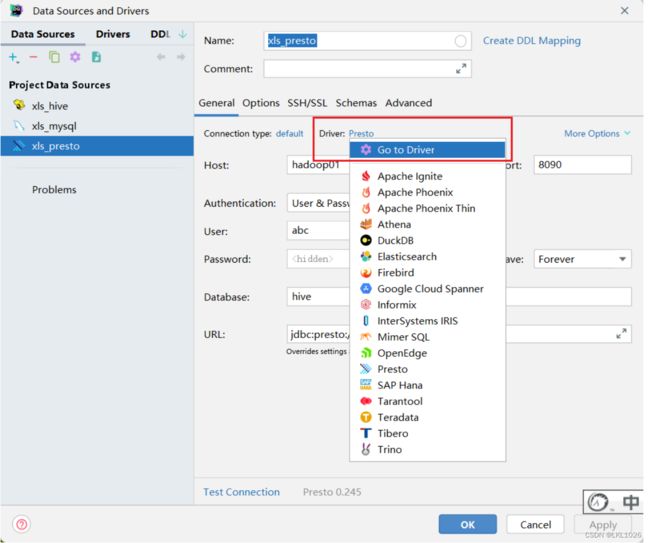Expand More Options dropdown
Image resolution: width=650 pixels, height=543 pixels.
pyautogui.click(x=597, y=133)
